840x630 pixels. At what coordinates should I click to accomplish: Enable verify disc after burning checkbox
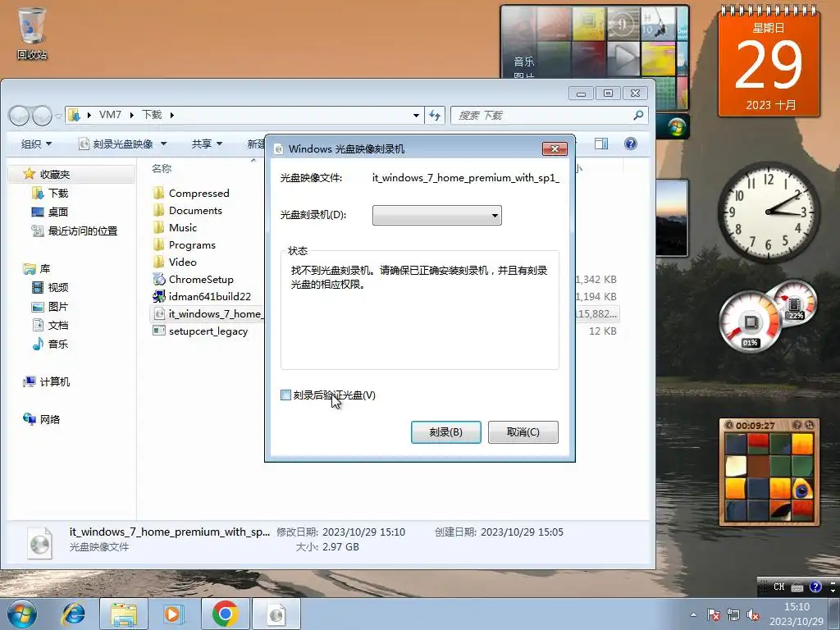(285, 395)
